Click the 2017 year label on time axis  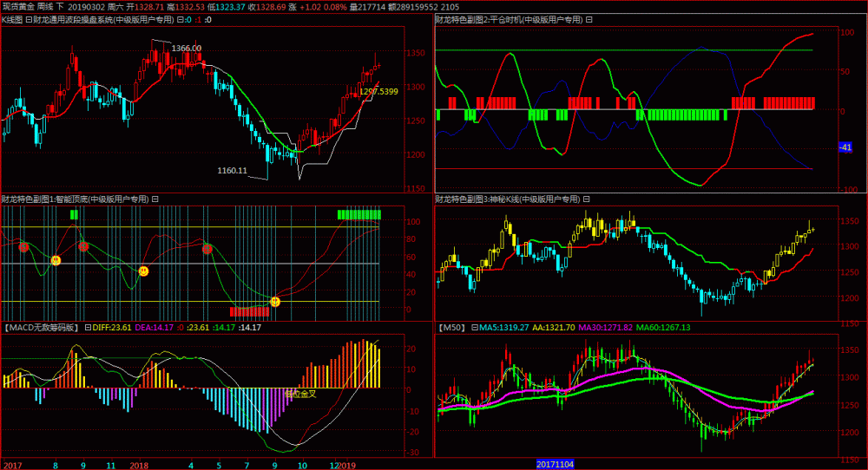13,466
